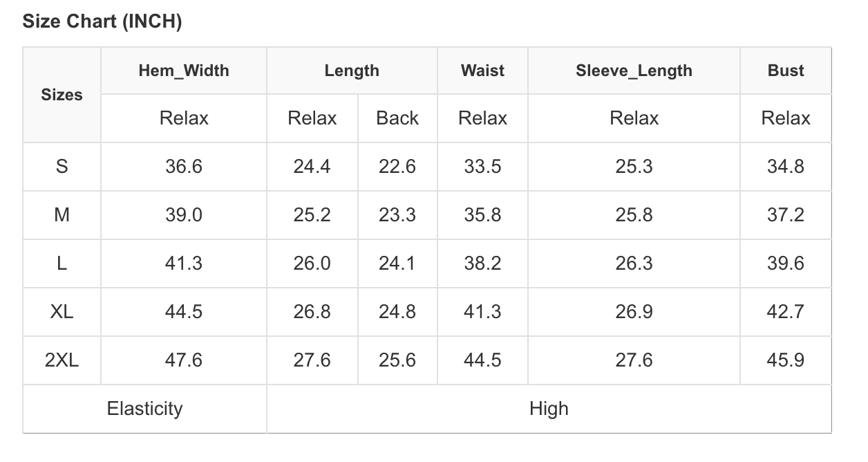Click the M size row label
The height and width of the screenshot is (462, 868).
[x=62, y=215]
